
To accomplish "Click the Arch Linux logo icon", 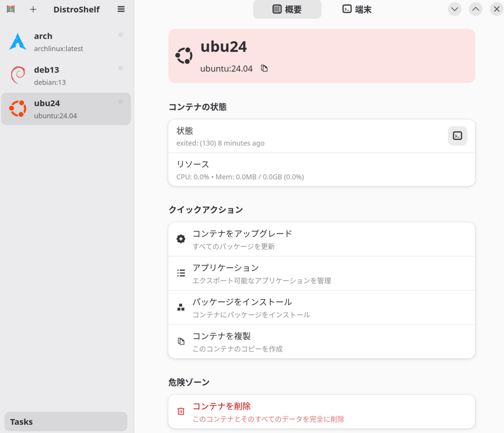I will coord(18,42).
